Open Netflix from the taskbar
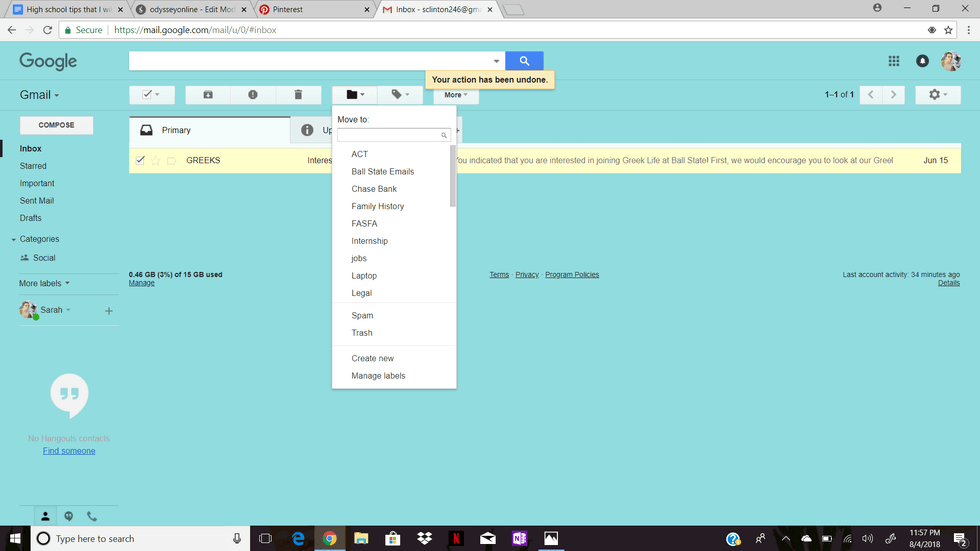 coord(456,538)
